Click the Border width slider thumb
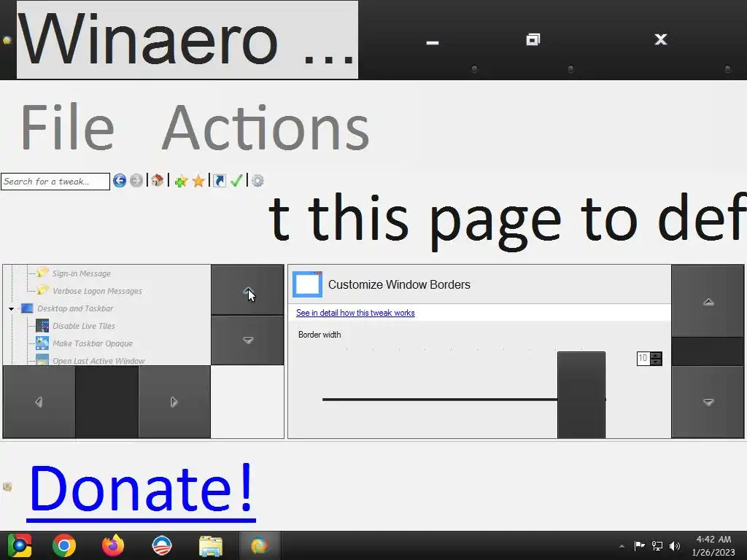 click(581, 394)
